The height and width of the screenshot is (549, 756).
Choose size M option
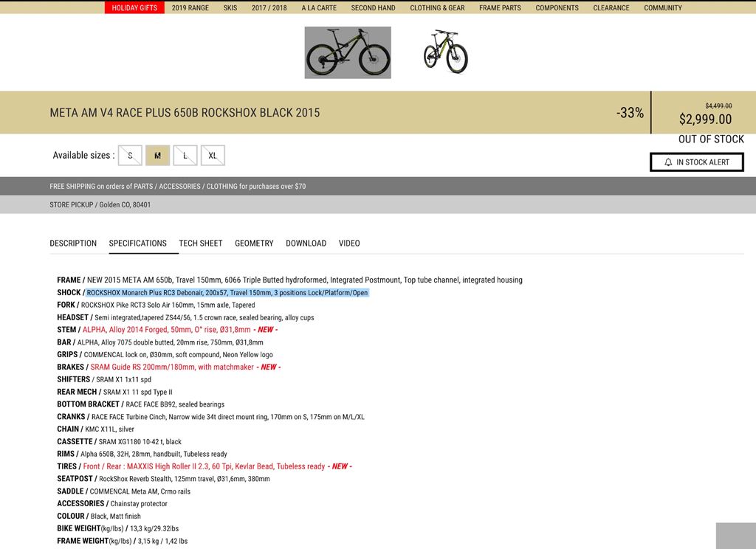click(157, 156)
